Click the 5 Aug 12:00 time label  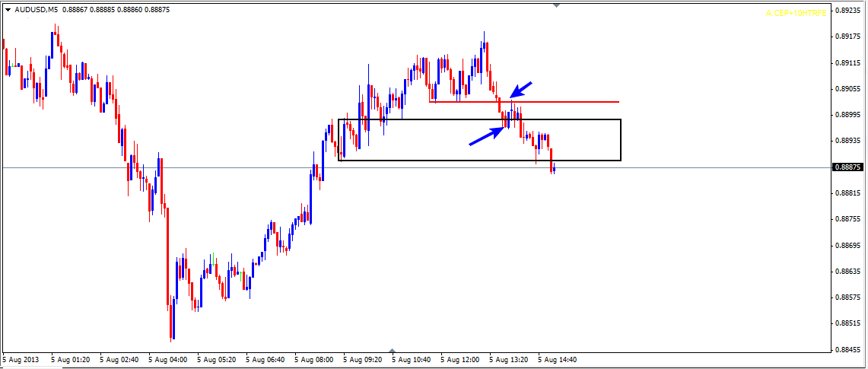[460, 359]
